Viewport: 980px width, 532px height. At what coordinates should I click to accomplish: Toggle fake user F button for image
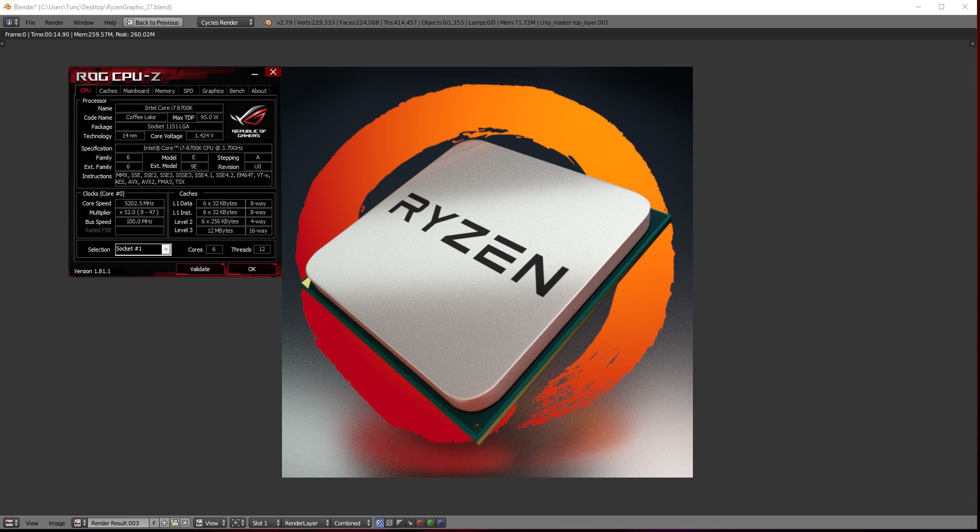(154, 523)
